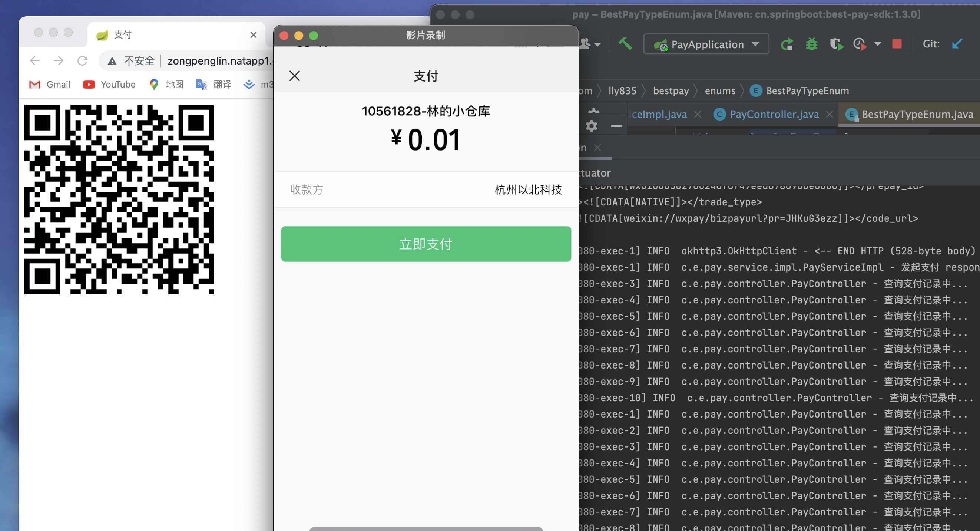
Task: Click the blue Git update arrow
Action: tap(957, 44)
